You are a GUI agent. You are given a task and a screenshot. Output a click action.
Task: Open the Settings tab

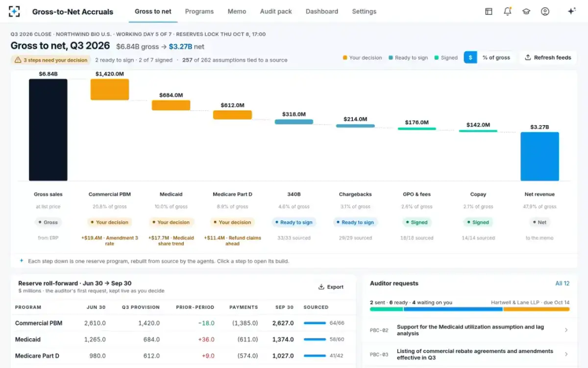pyautogui.click(x=364, y=11)
